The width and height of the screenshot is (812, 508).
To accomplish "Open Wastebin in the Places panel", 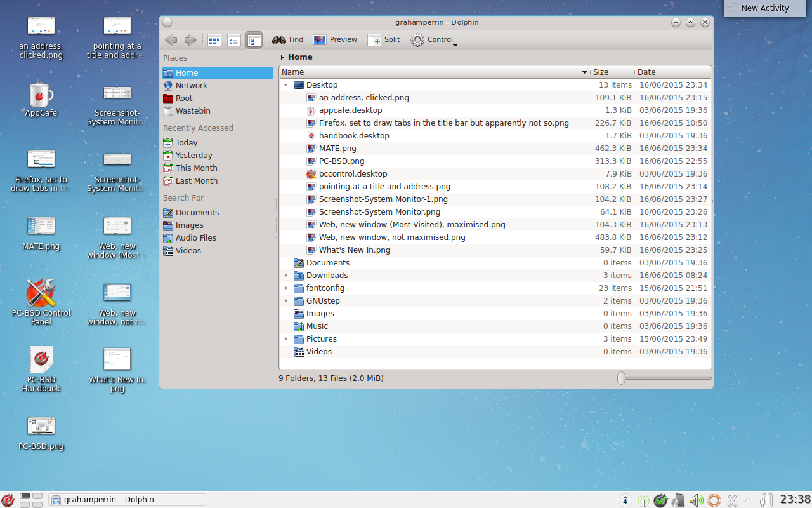I will [218, 111].
